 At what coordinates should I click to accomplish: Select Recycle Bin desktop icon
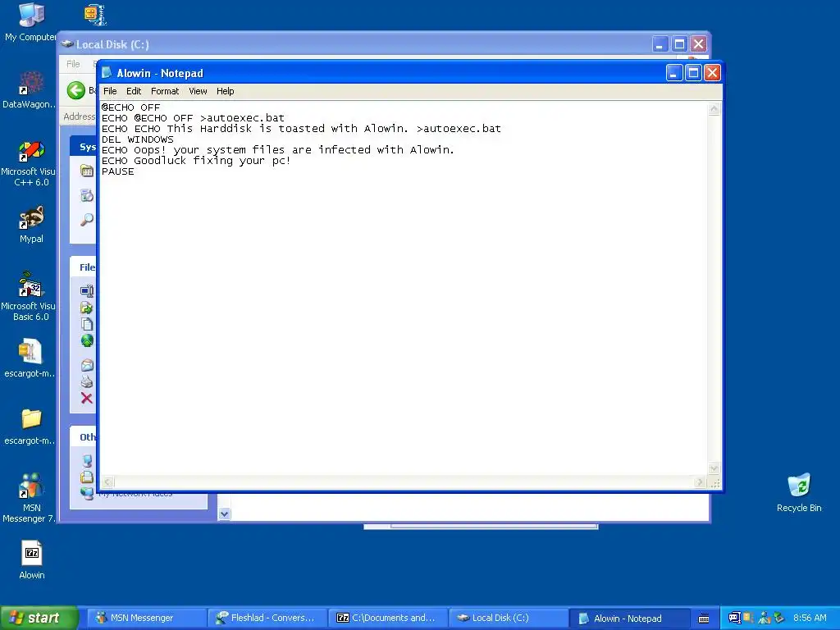799,493
